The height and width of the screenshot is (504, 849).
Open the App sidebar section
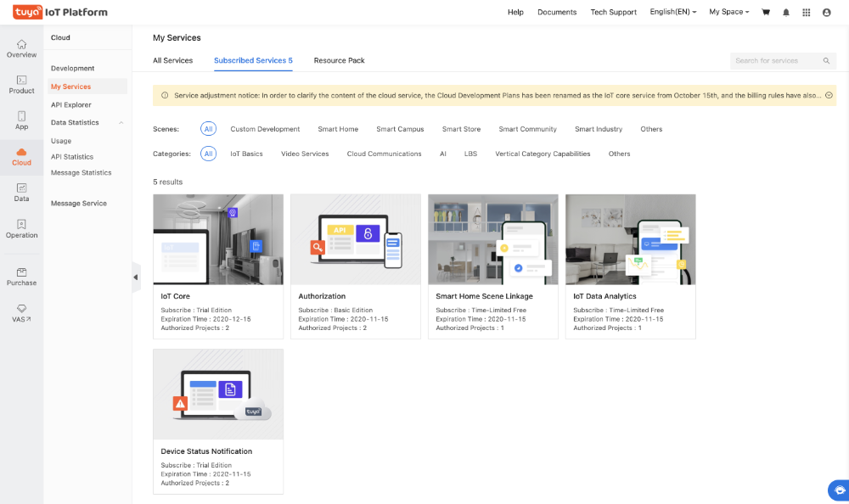point(22,120)
